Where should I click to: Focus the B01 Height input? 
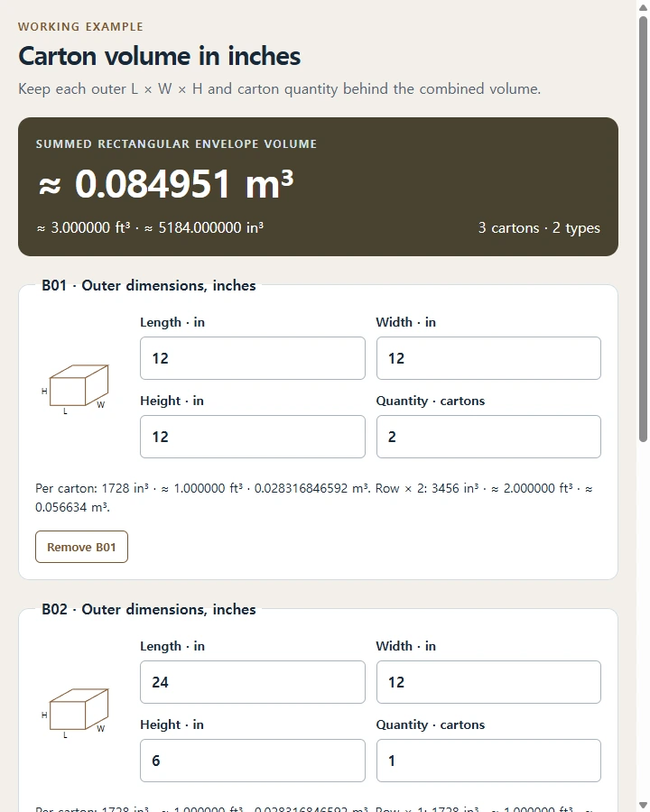253,437
